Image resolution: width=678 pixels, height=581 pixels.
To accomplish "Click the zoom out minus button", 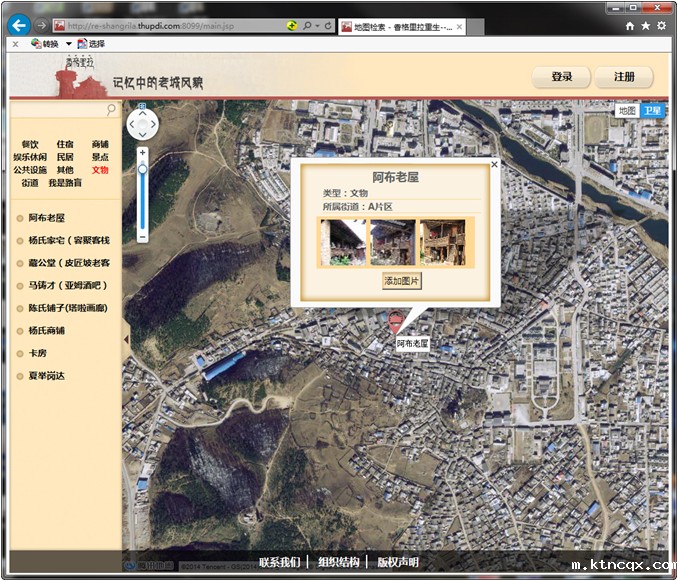I will pos(142,237).
